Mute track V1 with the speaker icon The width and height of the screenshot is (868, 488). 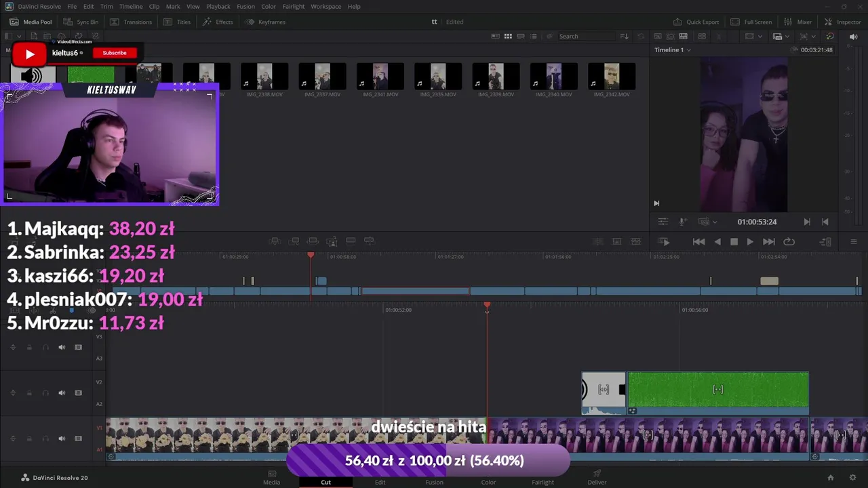[62, 439]
